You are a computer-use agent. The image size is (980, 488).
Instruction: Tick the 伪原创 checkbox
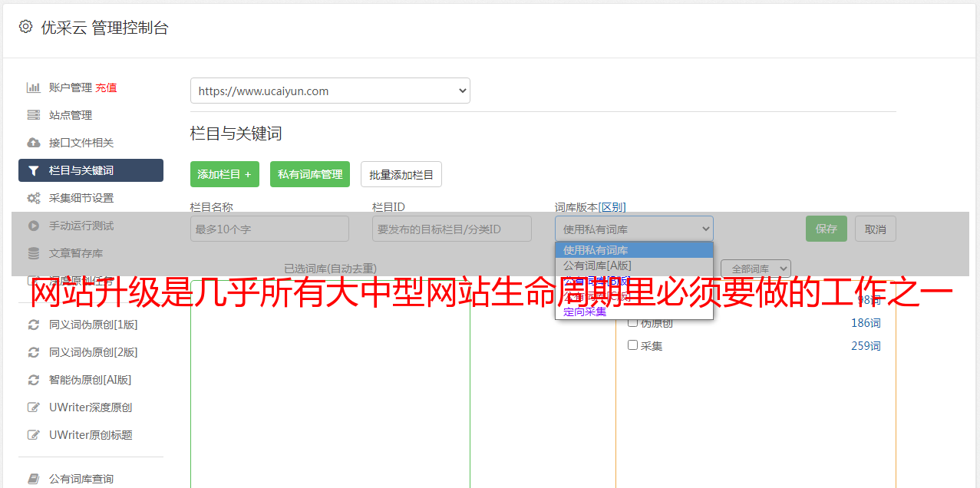[x=633, y=322]
